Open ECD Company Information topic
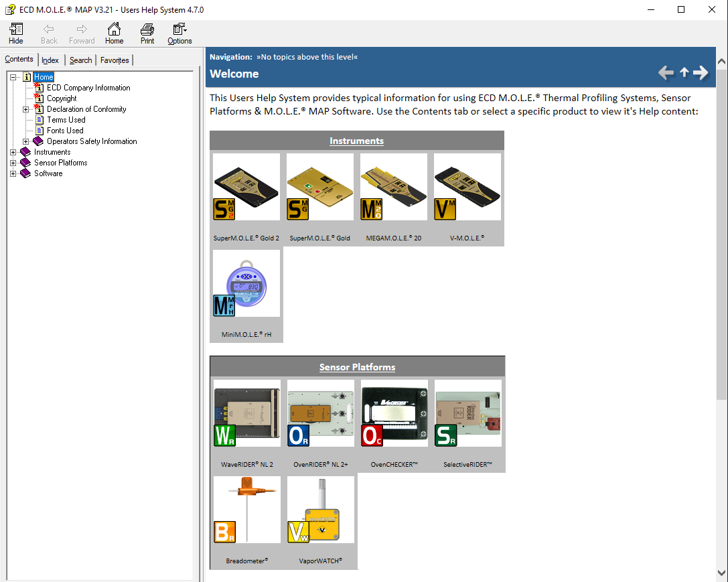Image resolution: width=728 pixels, height=582 pixels. 88,88
